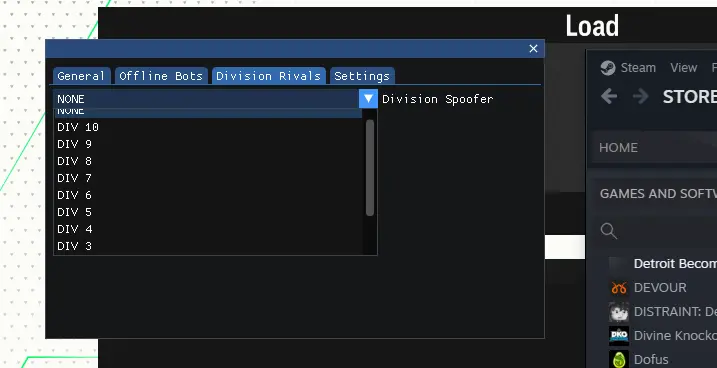This screenshot has height=368, width=717.
Task: Open the Settings tab
Action: tap(362, 76)
